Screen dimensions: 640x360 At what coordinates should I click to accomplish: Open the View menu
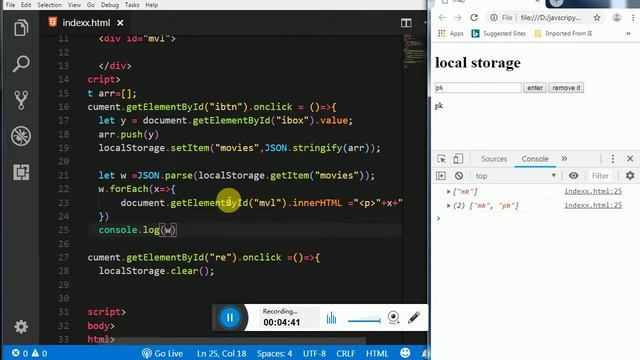coord(74,5)
